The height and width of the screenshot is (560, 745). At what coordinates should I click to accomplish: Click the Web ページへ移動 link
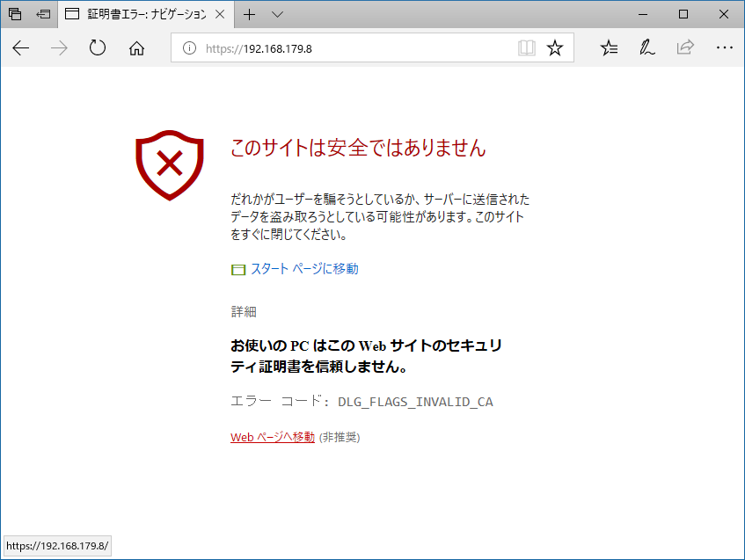coord(273,437)
